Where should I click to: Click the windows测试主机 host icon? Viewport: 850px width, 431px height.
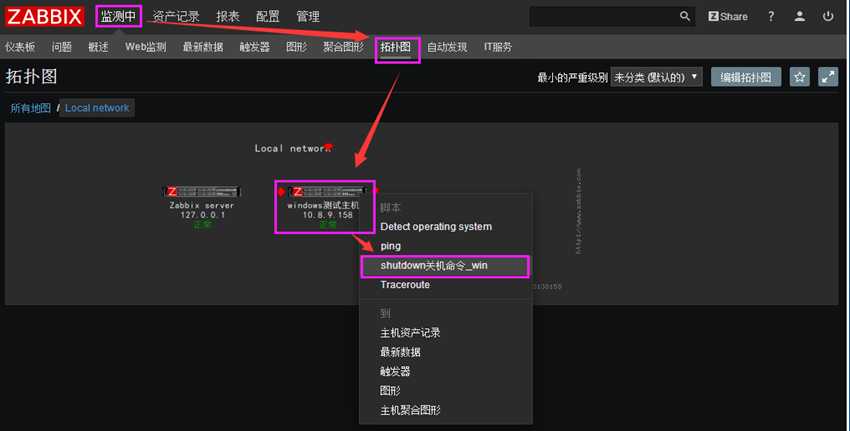[x=326, y=191]
